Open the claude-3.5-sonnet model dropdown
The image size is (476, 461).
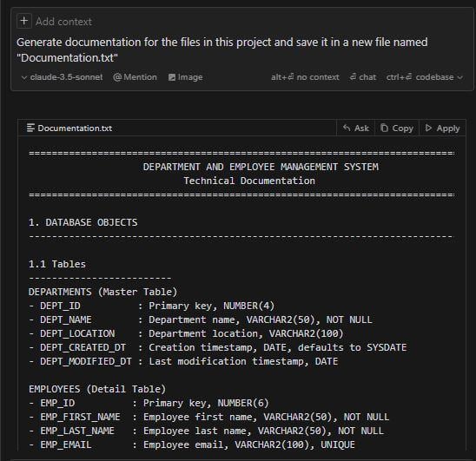point(63,77)
